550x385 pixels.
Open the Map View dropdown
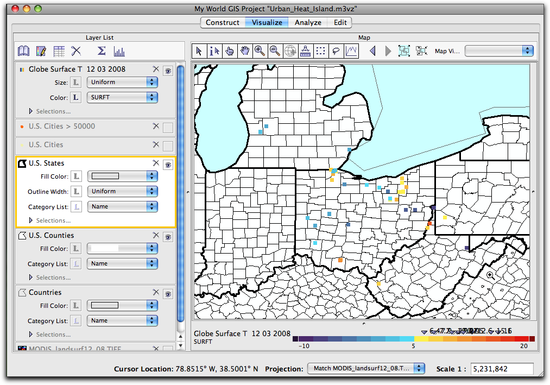(x=499, y=51)
